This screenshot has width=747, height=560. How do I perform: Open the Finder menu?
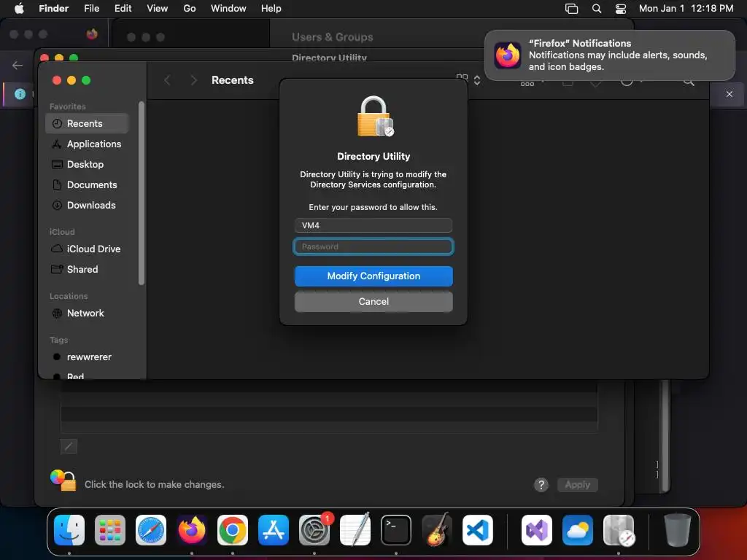(x=53, y=9)
